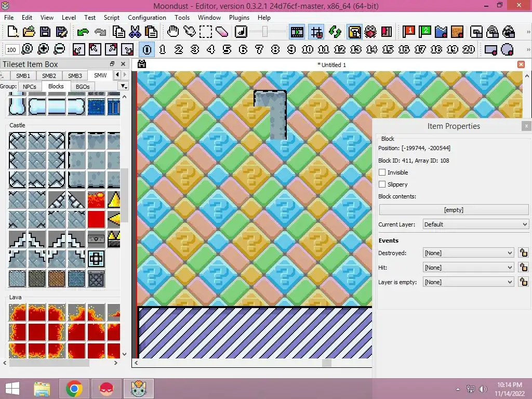
Task: Open the Configuration menu
Action: 147,17
